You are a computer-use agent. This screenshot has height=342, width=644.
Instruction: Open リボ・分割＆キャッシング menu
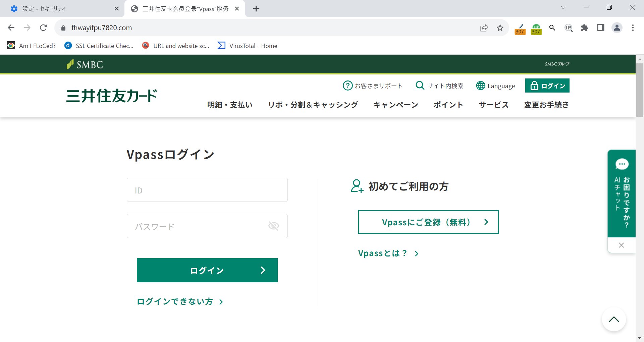coord(313,105)
